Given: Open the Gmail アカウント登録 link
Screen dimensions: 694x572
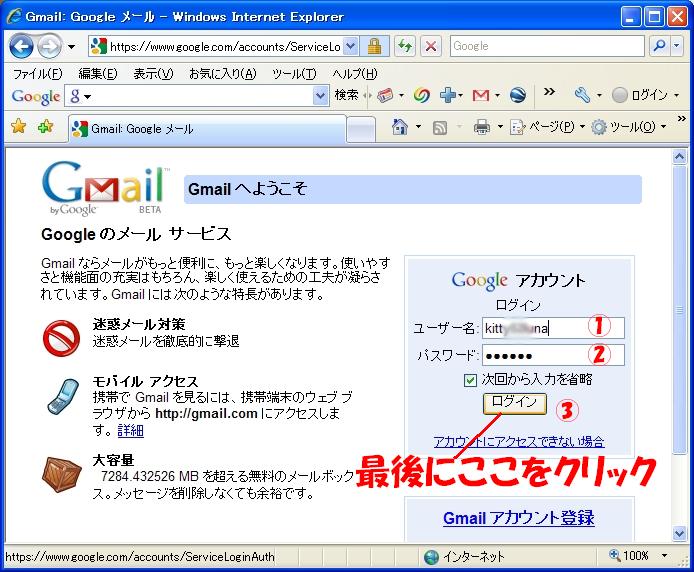Looking at the screenshot, I should click(x=519, y=518).
